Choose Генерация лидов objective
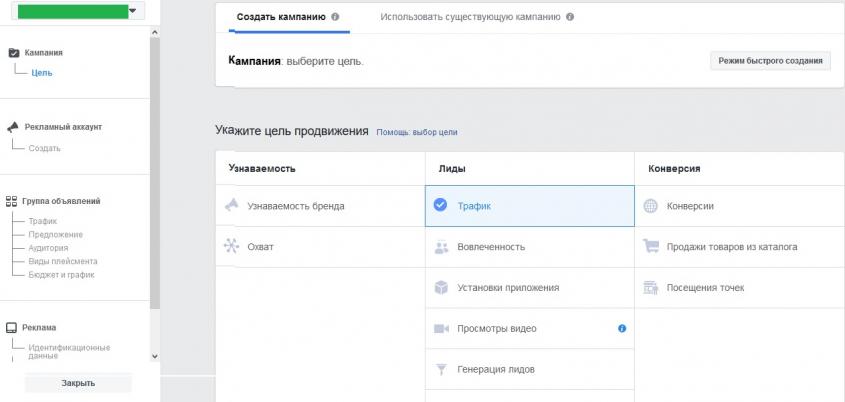The width and height of the screenshot is (845, 402). [x=530, y=370]
